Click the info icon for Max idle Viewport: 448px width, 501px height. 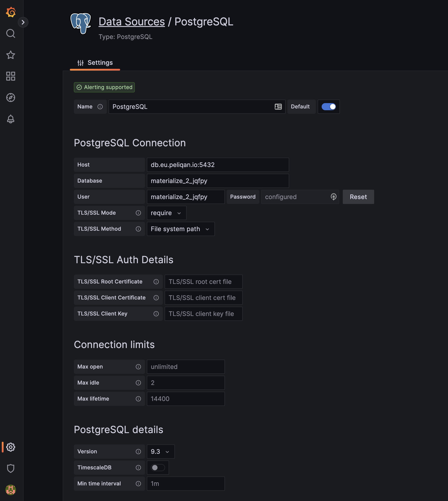point(138,383)
